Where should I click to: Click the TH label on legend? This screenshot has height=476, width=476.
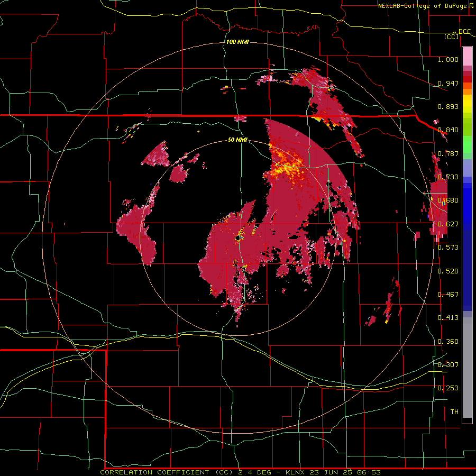point(454,412)
